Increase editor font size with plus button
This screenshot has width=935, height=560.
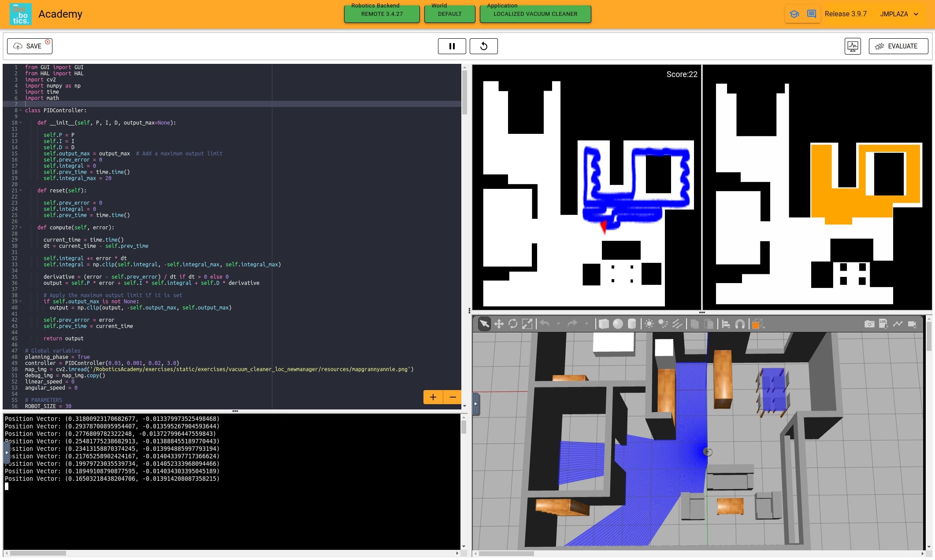pyautogui.click(x=433, y=397)
